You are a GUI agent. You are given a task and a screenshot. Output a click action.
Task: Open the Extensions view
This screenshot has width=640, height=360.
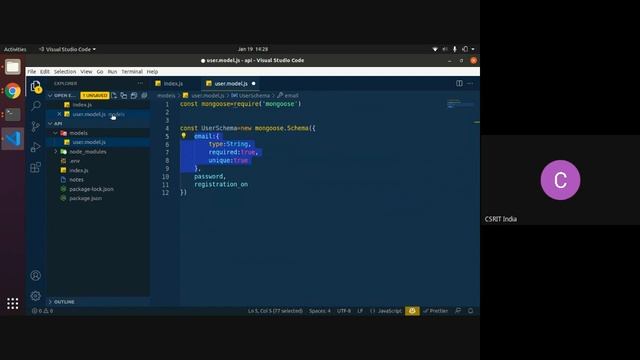point(36,167)
